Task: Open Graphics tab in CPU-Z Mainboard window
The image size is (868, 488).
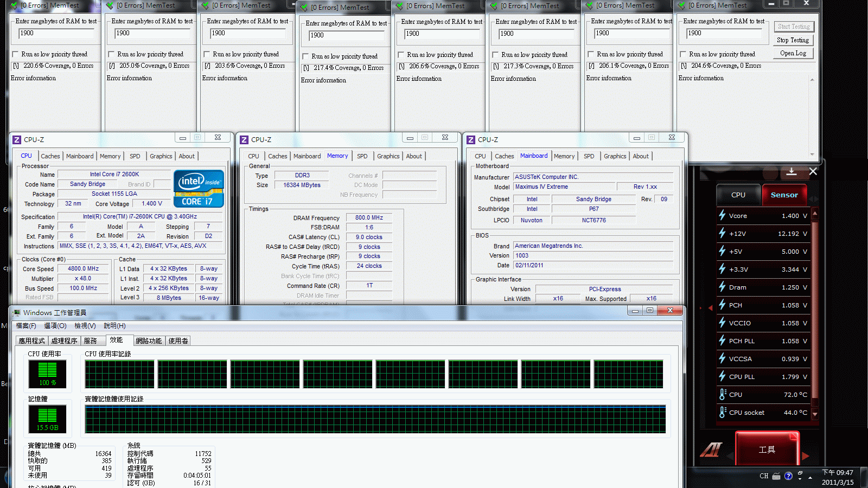Action: point(615,156)
